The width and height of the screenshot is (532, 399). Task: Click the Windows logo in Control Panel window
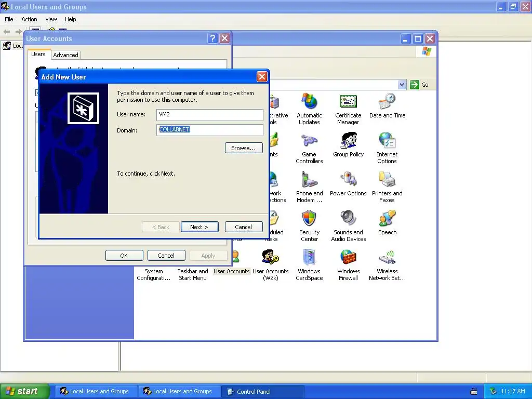coord(427,51)
